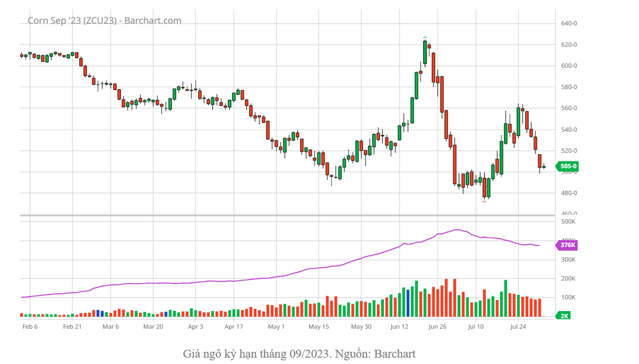Click the Apr 17 date label
639x364 pixels.
click(233, 326)
